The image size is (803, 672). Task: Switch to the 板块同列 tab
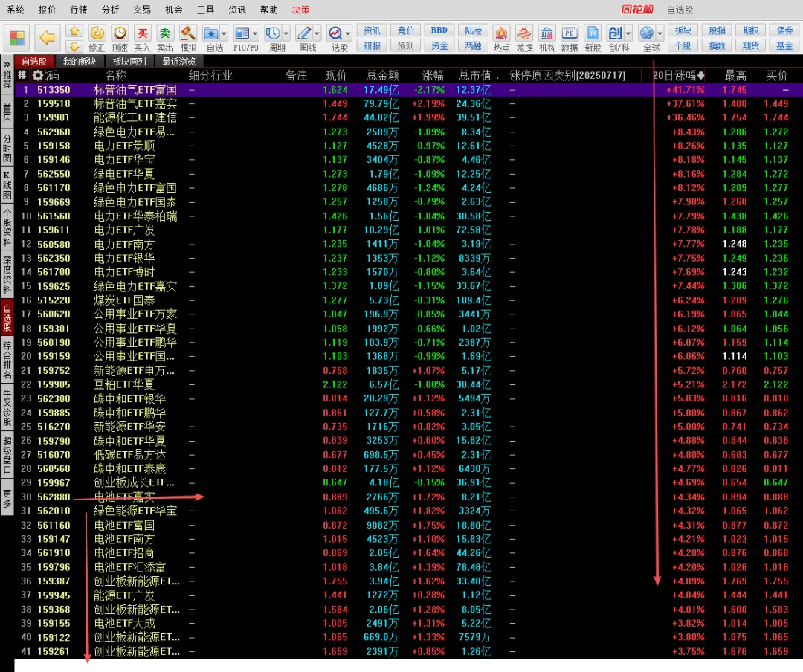[x=129, y=62]
